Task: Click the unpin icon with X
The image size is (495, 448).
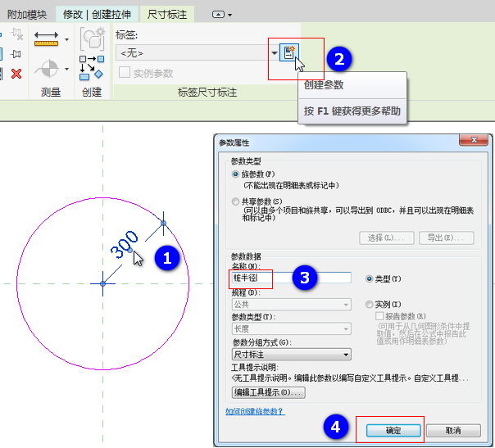Action: tap(16, 34)
